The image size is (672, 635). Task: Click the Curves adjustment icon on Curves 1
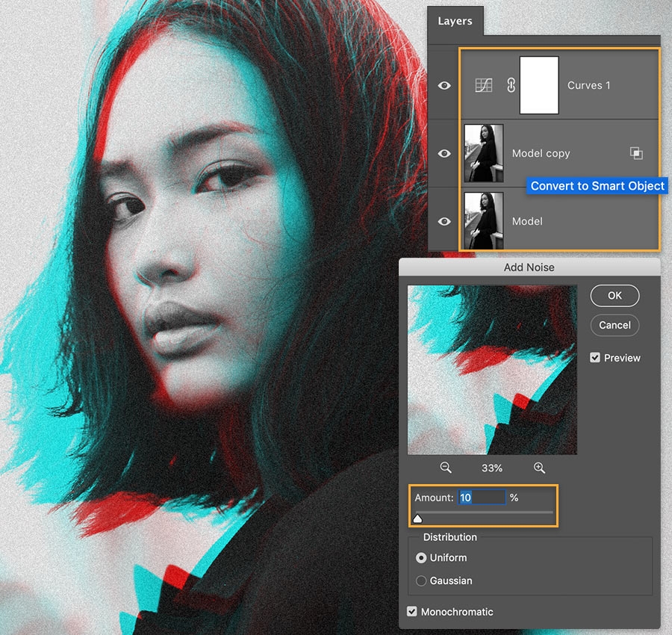pyautogui.click(x=484, y=85)
